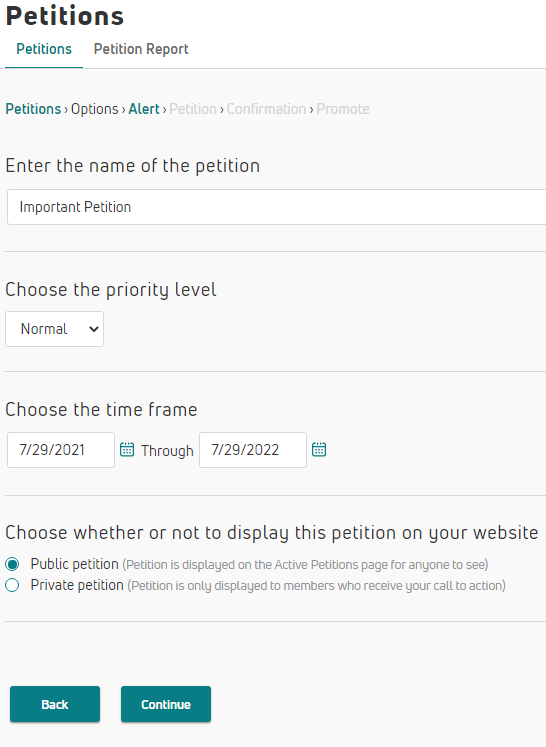Open the end date calendar picker icon

319,449
